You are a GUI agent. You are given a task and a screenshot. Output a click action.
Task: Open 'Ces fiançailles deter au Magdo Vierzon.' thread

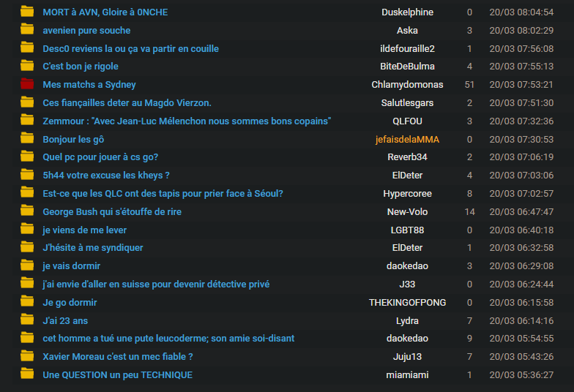point(127,103)
